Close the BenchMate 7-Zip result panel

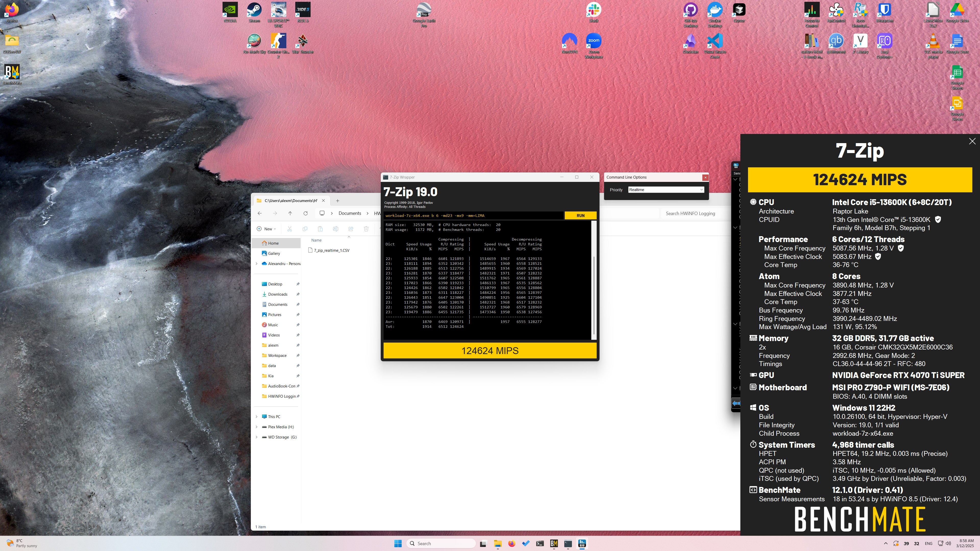972,142
